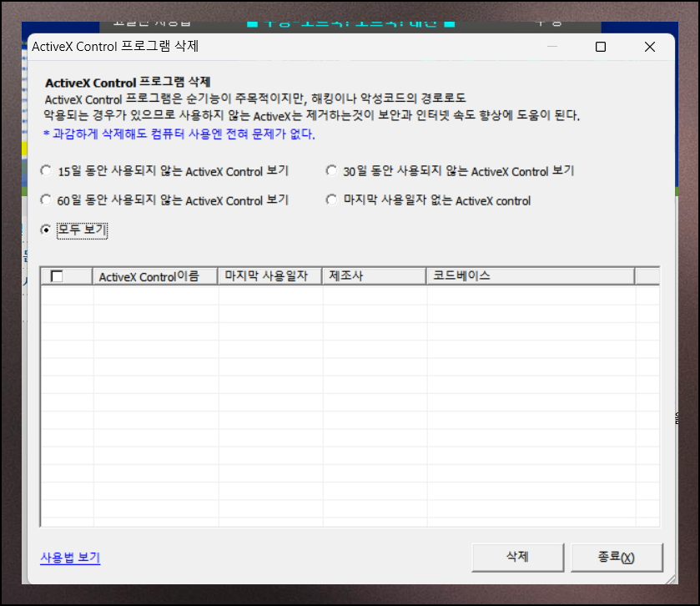
Task: Click the 삭제 button
Action: [517, 557]
